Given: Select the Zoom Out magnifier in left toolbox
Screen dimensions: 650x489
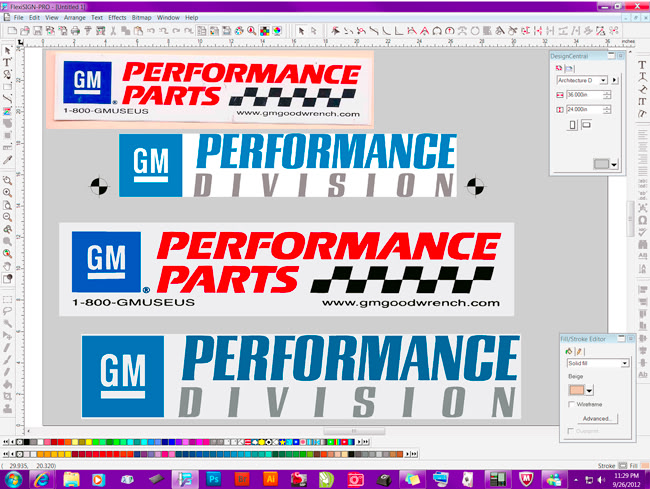Looking at the screenshot, I should pyautogui.click(x=7, y=217).
